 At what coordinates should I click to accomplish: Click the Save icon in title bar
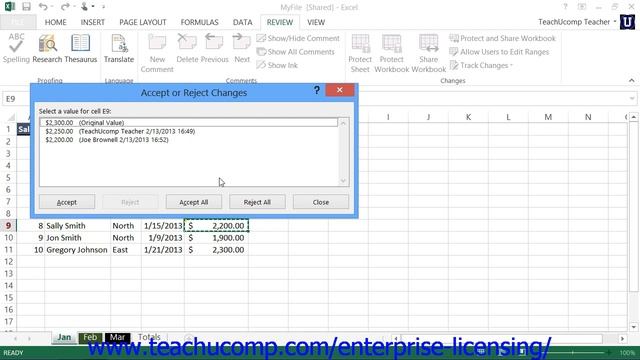tap(27, 7)
